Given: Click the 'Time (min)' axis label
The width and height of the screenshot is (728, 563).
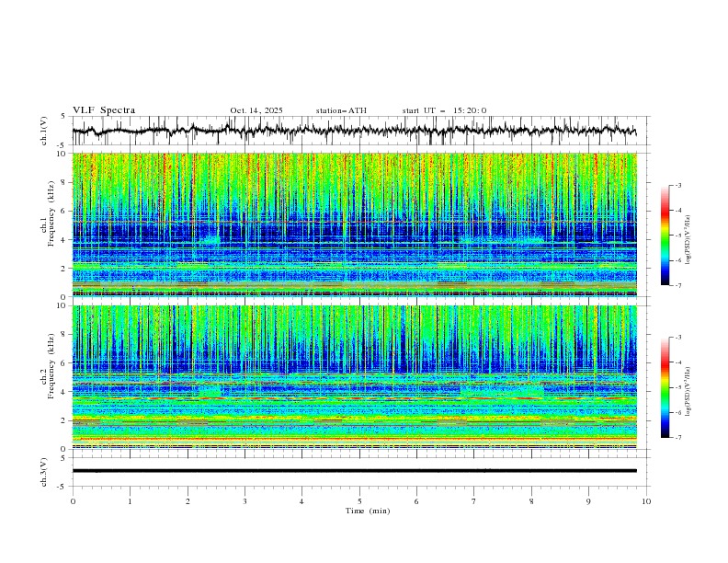Looking at the screenshot, I should [368, 511].
